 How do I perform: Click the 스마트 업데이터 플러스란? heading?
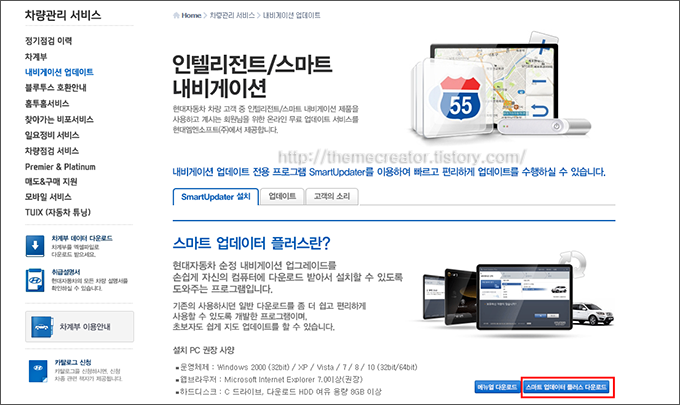[x=252, y=243]
